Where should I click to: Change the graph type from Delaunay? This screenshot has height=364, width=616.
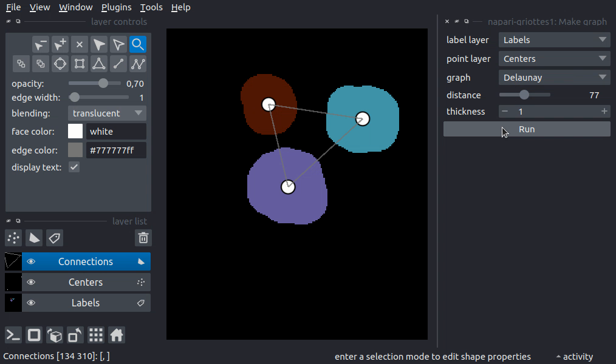pyautogui.click(x=553, y=77)
